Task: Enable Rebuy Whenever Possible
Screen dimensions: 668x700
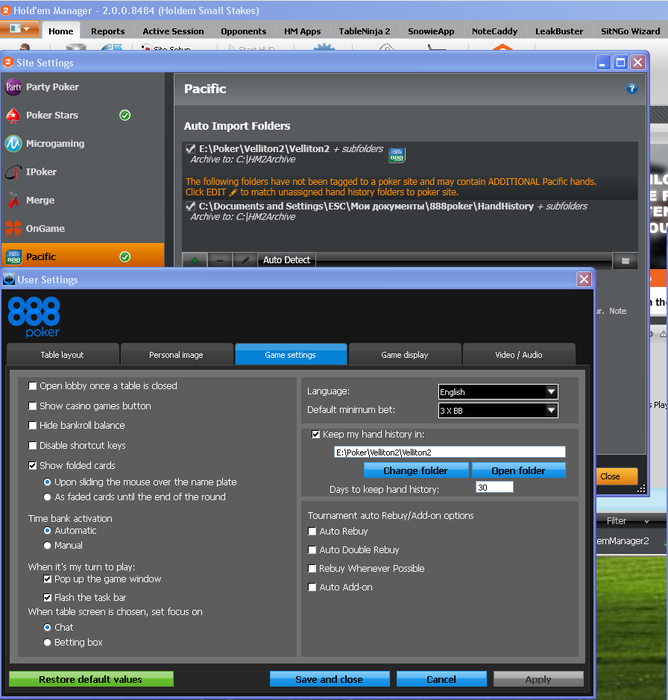Action: (312, 569)
